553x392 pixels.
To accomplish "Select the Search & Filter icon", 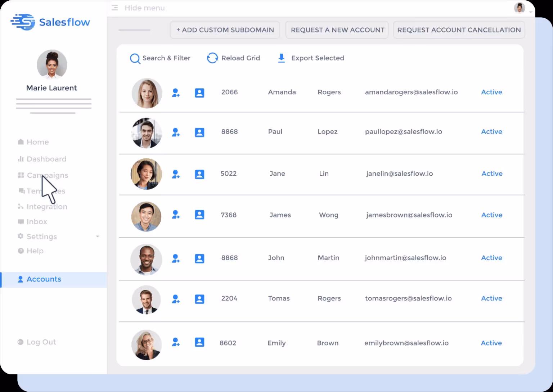I will point(135,58).
